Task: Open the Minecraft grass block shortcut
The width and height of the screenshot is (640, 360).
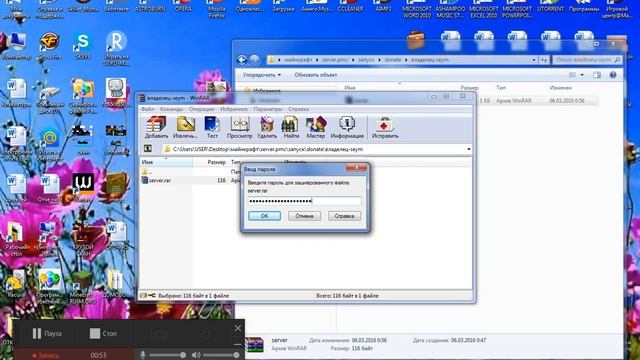Action: pyautogui.click(x=83, y=287)
